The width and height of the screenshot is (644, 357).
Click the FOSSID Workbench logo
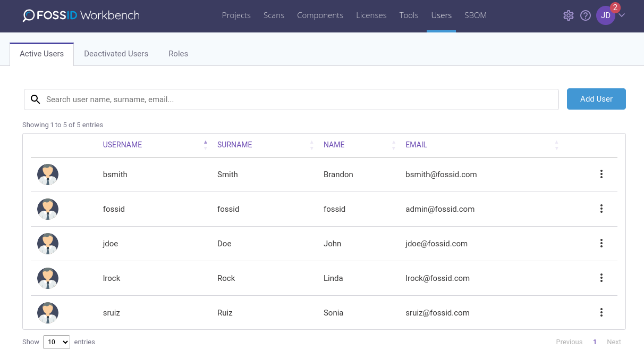click(x=81, y=15)
